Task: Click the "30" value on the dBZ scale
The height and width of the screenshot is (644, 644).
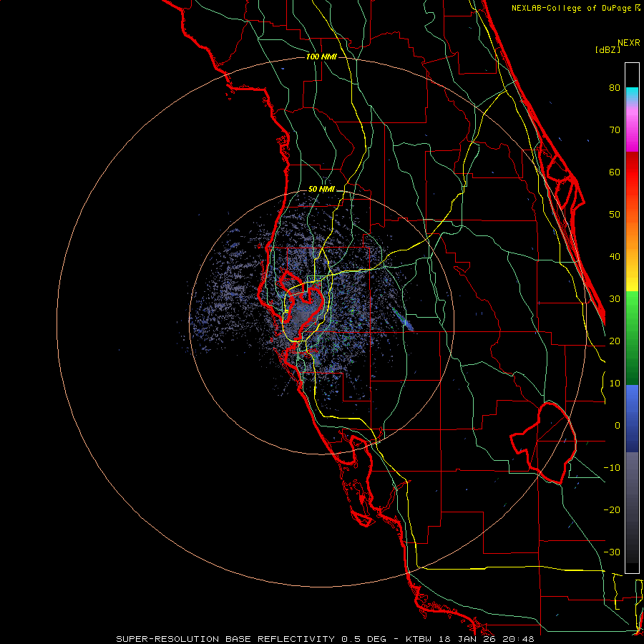Action: click(x=615, y=299)
